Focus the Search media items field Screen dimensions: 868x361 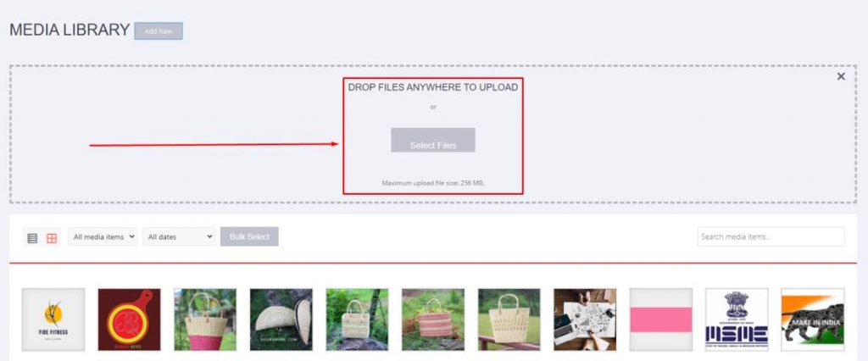pyautogui.click(x=771, y=236)
